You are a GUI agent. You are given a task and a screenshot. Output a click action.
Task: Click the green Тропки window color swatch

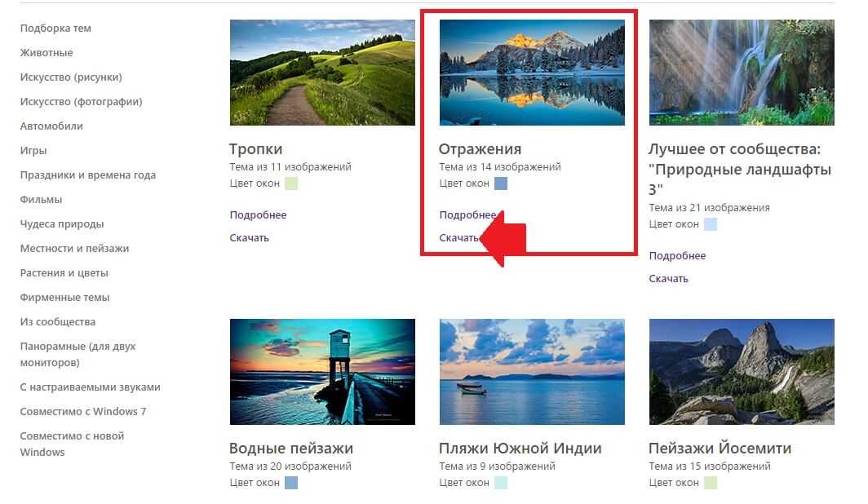coord(291,183)
